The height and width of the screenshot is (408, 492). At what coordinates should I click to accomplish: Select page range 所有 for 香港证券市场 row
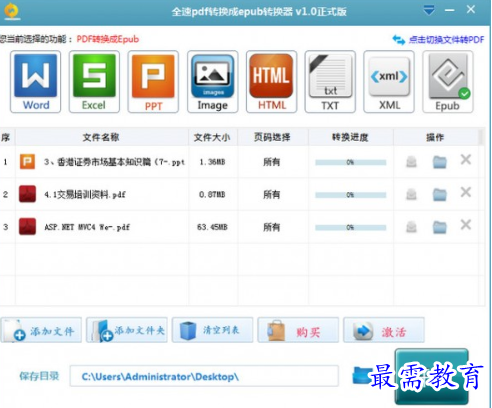point(272,162)
